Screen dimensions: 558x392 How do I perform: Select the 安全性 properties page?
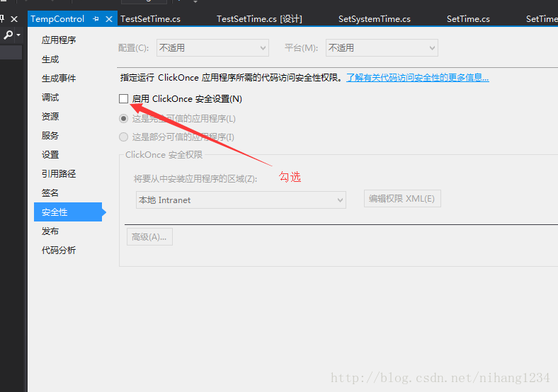(x=68, y=212)
